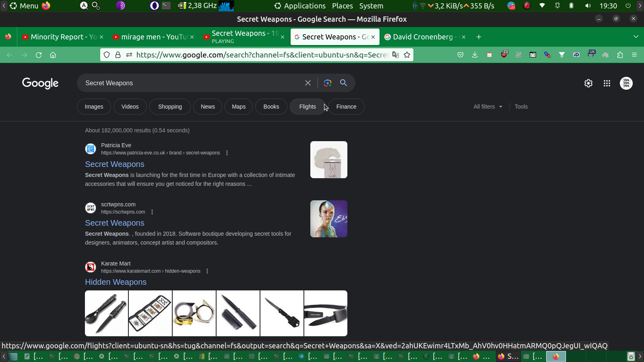
Task: Submit search with the magnifier icon
Action: 343,83
